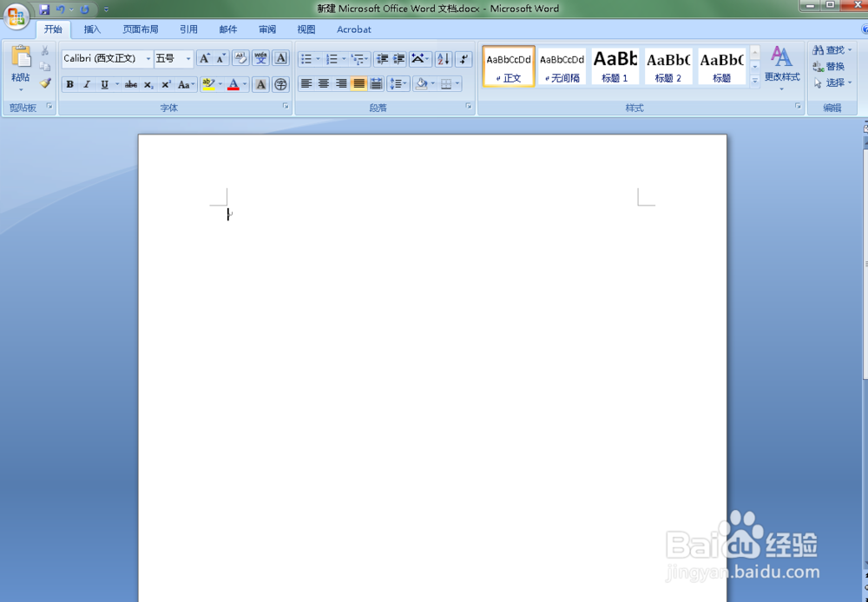Open the 邮件 tab
868x602 pixels.
click(227, 29)
